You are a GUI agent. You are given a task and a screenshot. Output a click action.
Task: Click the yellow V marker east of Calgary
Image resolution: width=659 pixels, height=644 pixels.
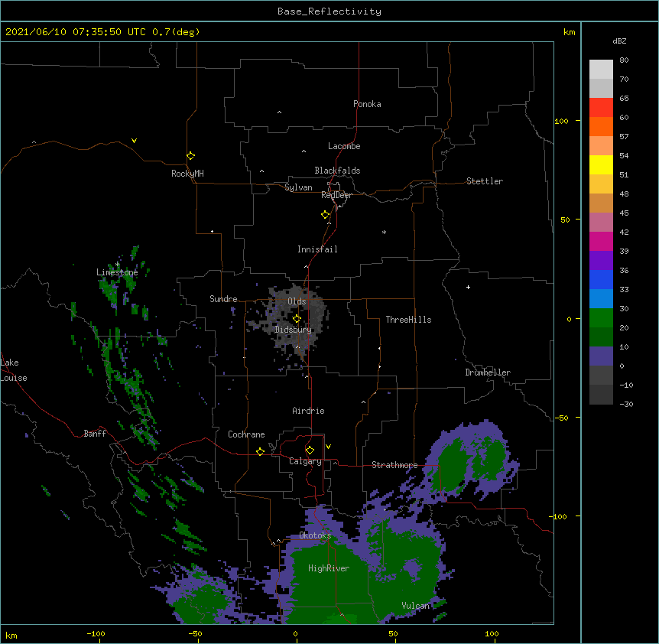328,447
